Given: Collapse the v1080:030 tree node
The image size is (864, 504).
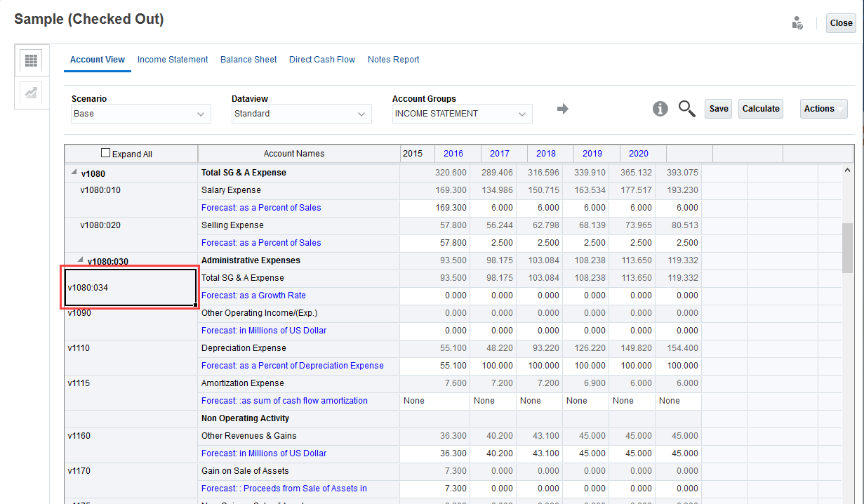Looking at the screenshot, I should [x=80, y=260].
